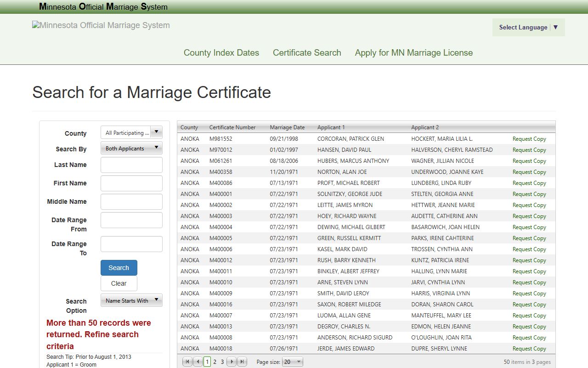This screenshot has width=588, height=368.
Task: Request Copy for Norton, Alan Joe
Action: pos(529,172)
